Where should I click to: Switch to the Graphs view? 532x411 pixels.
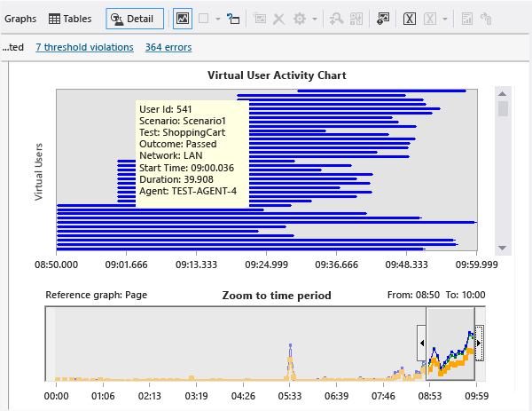[20, 19]
